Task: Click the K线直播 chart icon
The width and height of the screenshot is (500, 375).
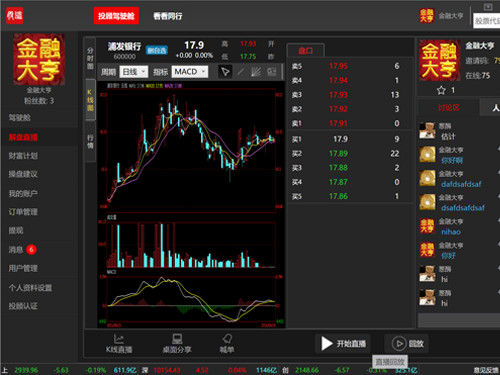Action: point(119,339)
